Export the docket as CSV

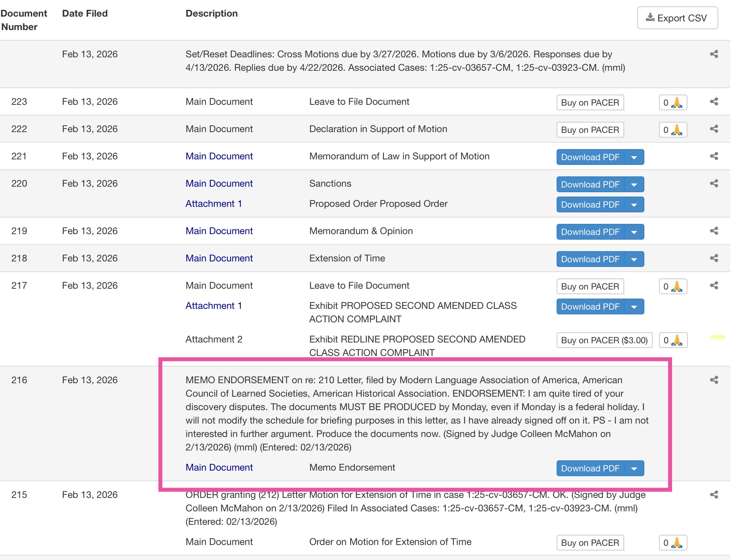point(677,18)
